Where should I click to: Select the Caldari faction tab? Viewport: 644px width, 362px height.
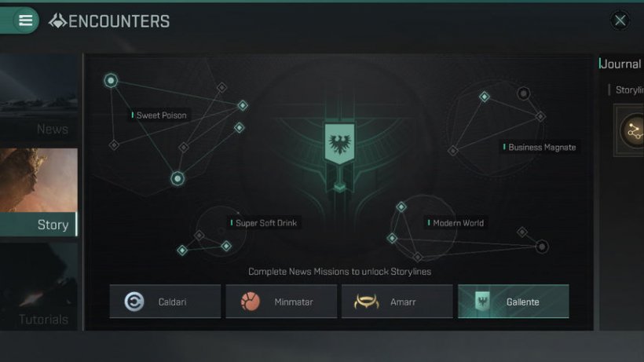[x=165, y=302]
